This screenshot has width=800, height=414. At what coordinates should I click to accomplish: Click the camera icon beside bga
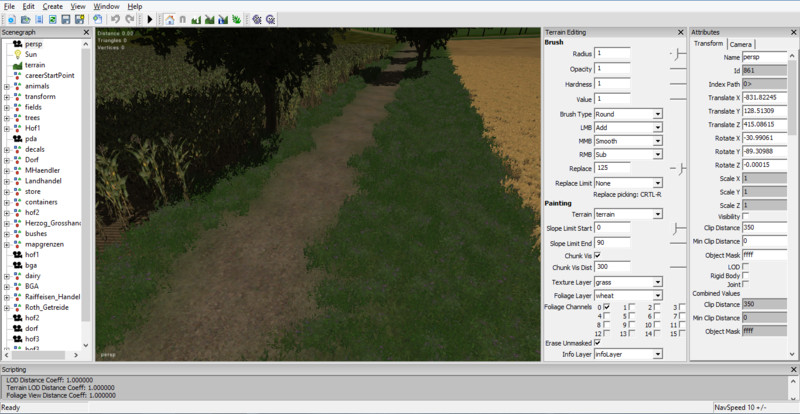[17, 265]
